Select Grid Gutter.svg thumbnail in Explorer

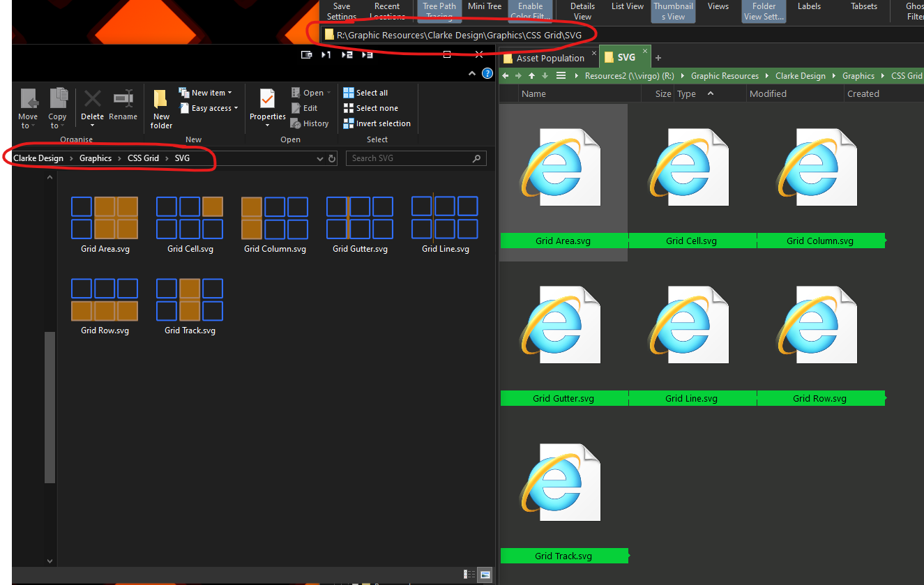pyautogui.click(x=360, y=225)
